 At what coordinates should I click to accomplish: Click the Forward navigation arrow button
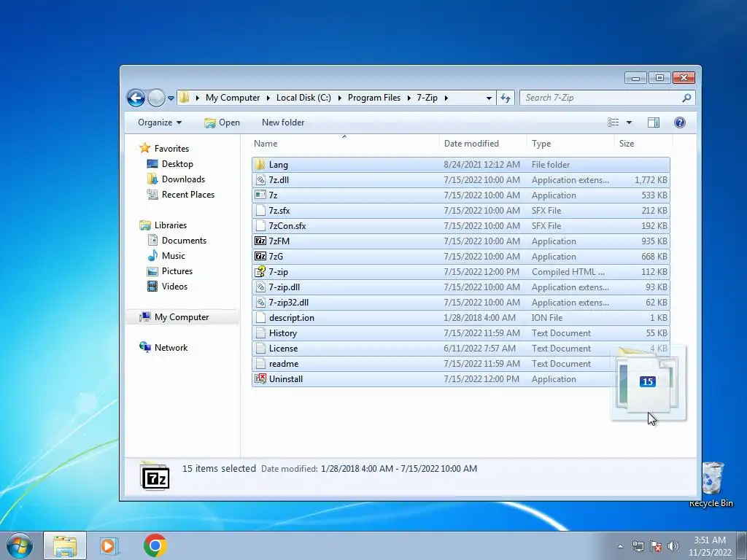tap(156, 98)
